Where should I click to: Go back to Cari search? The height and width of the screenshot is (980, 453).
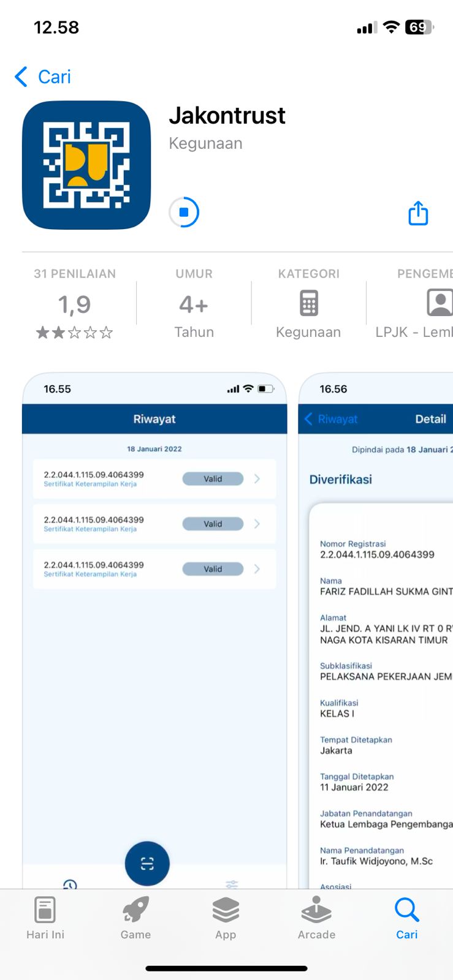pyautogui.click(x=42, y=77)
